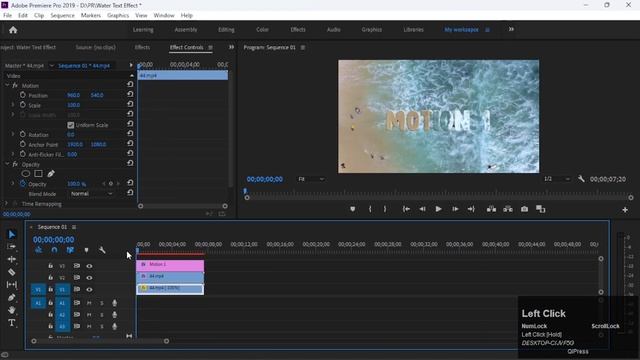This screenshot has height=360, width=640.
Task: Select the Selection tool arrow
Action: pos(11,234)
